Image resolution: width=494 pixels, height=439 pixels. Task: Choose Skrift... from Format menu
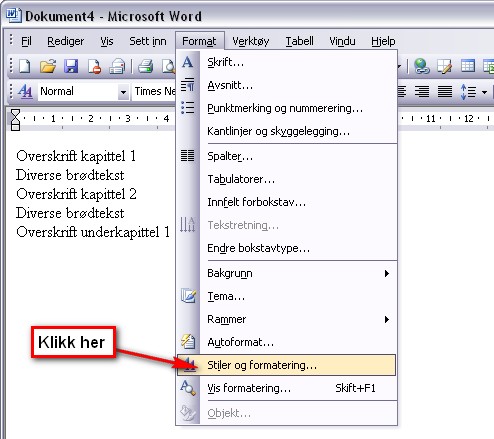[287, 62]
